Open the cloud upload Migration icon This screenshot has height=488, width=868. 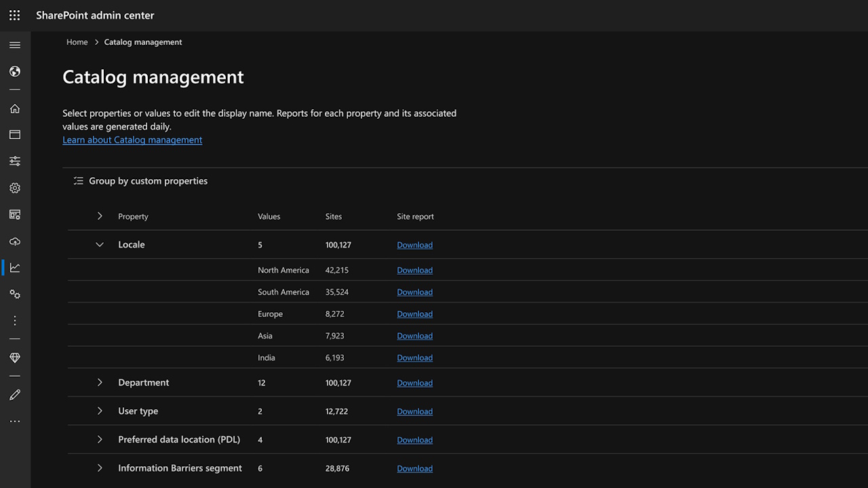point(15,242)
